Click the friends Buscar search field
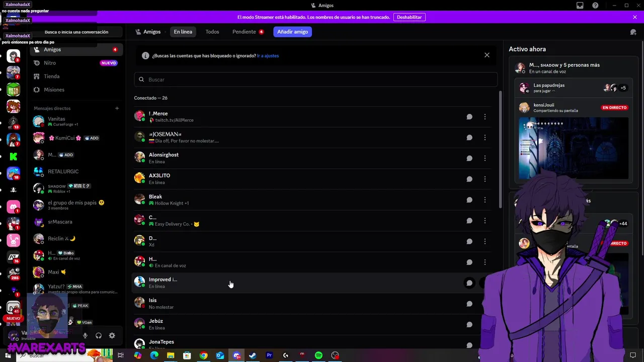644x362 pixels. [x=315, y=79]
